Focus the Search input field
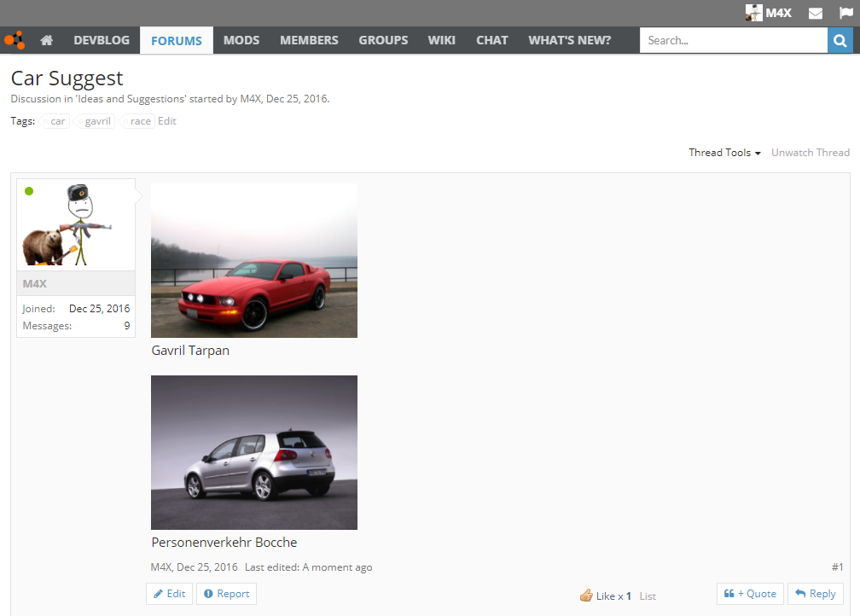 pyautogui.click(x=734, y=40)
